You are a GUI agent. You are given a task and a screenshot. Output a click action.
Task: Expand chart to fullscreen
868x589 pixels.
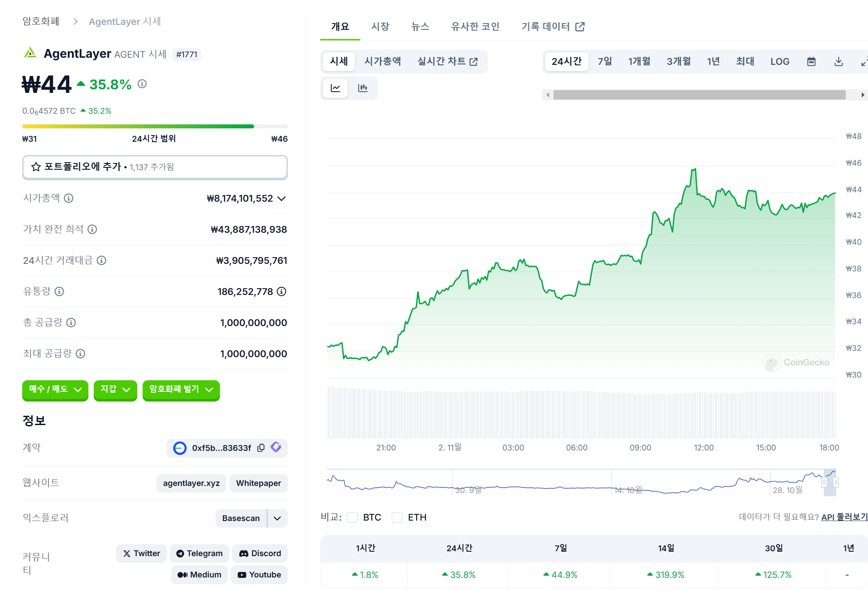(x=864, y=61)
